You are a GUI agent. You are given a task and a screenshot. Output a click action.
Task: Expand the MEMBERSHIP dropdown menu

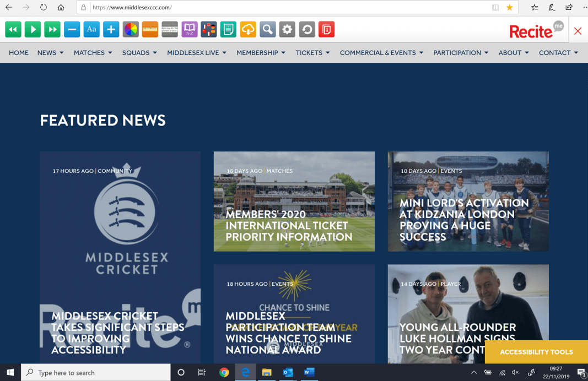click(261, 53)
